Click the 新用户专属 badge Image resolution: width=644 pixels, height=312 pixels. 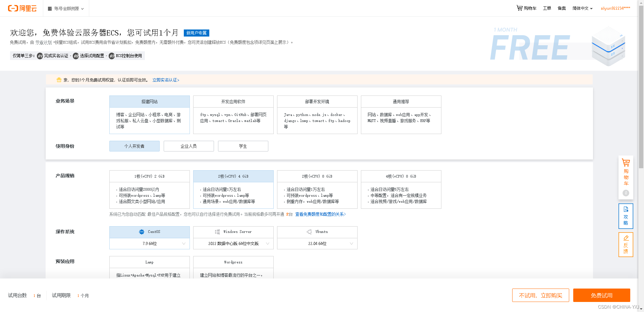(197, 33)
